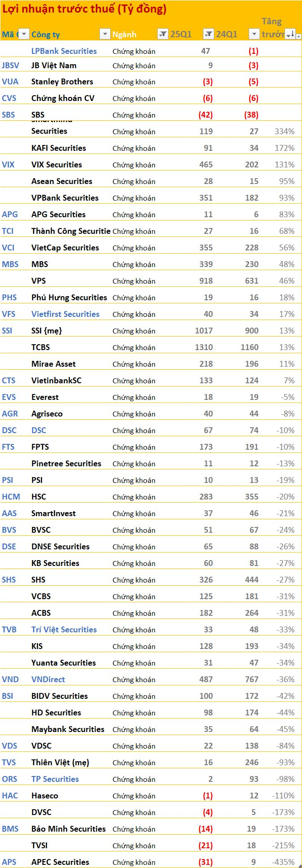Open the 24Q1 column filter dropdown
The image size is (302, 868).
254,34
